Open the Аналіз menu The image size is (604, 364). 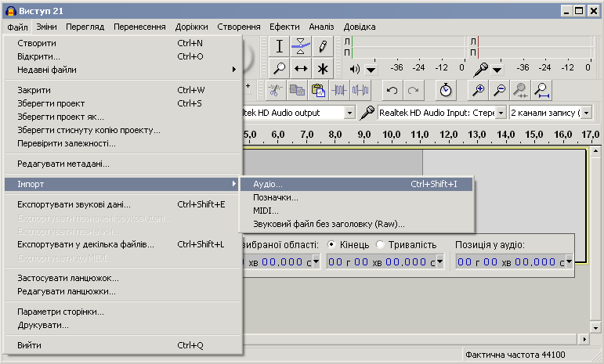click(x=321, y=27)
